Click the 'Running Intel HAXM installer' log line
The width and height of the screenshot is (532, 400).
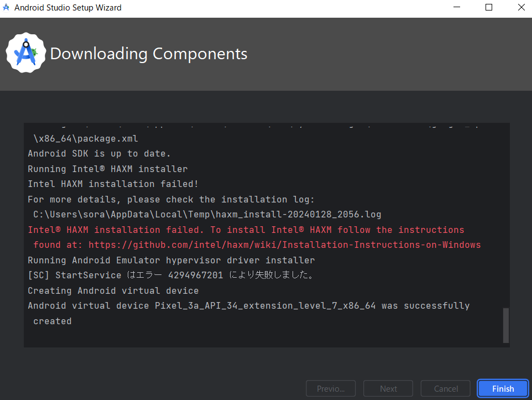(108, 169)
